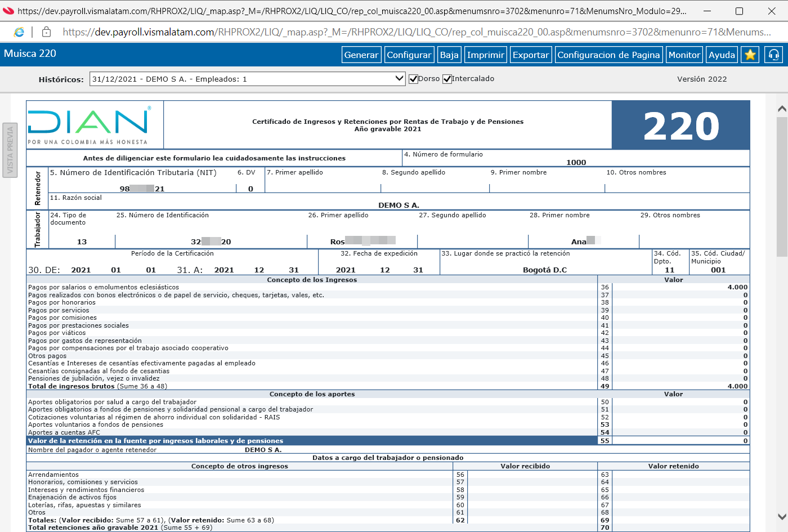Click the form number value 1000

point(576,162)
